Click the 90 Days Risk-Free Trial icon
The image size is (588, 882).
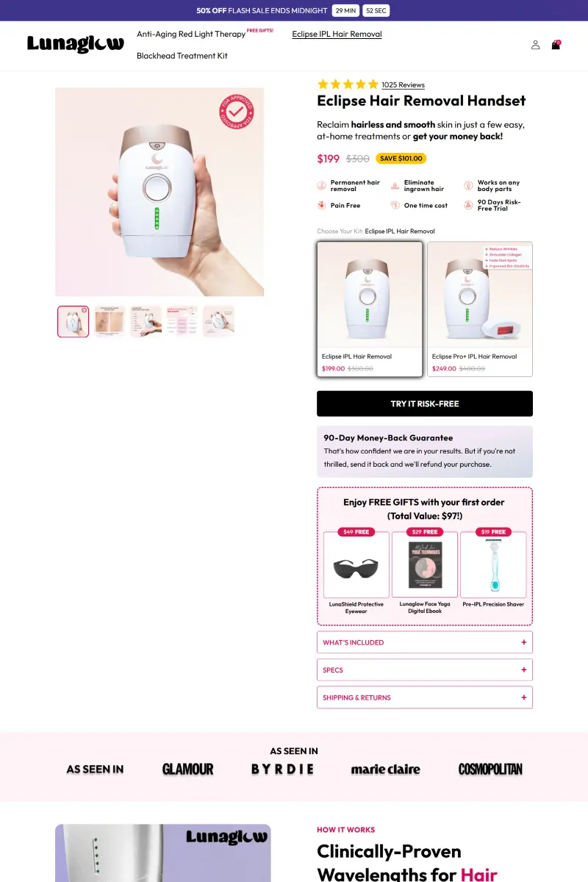pos(468,206)
